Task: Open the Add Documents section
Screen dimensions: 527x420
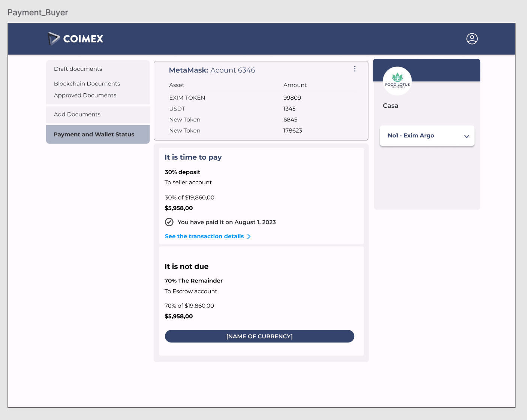Action: click(x=77, y=114)
